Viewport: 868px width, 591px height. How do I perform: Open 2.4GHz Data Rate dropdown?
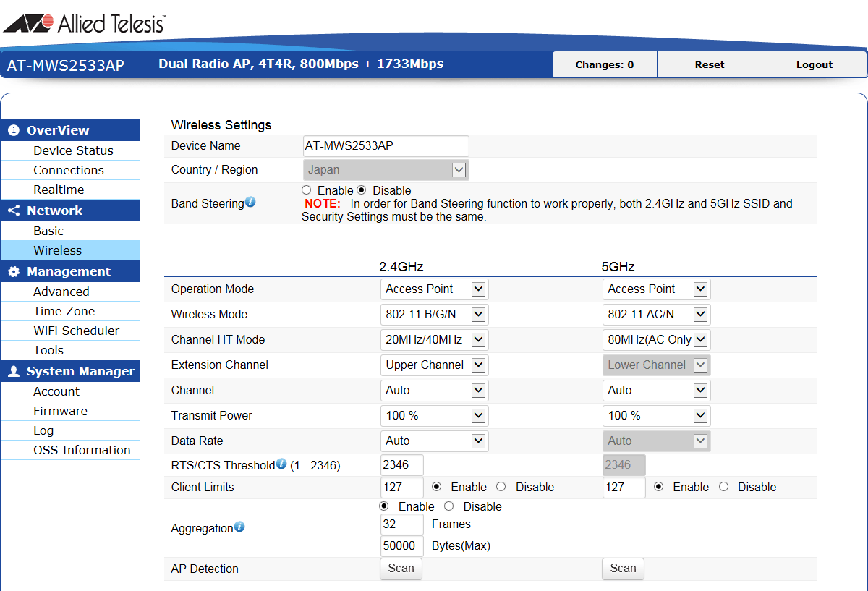coord(435,441)
